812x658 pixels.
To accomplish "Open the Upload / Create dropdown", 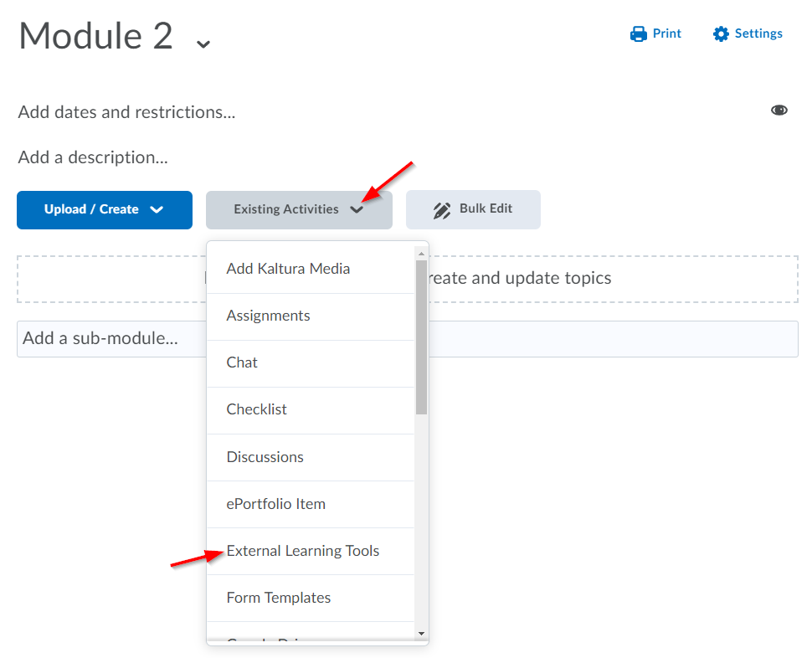I will tap(105, 209).
